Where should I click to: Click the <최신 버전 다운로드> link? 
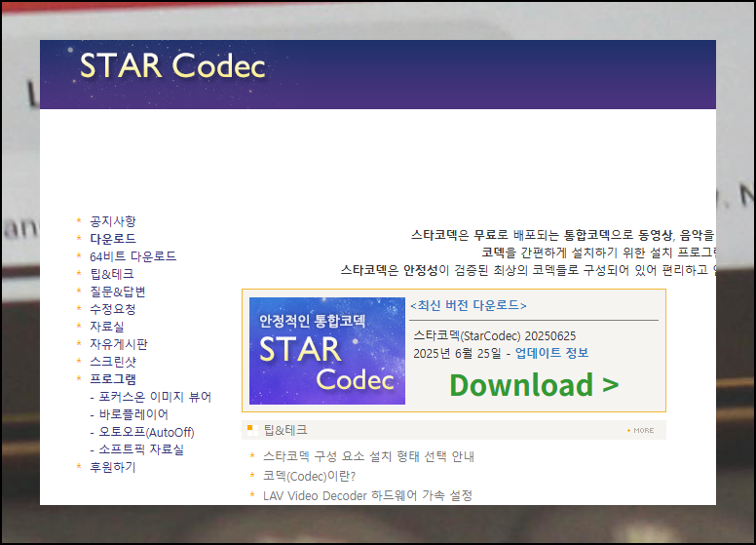coord(469,305)
